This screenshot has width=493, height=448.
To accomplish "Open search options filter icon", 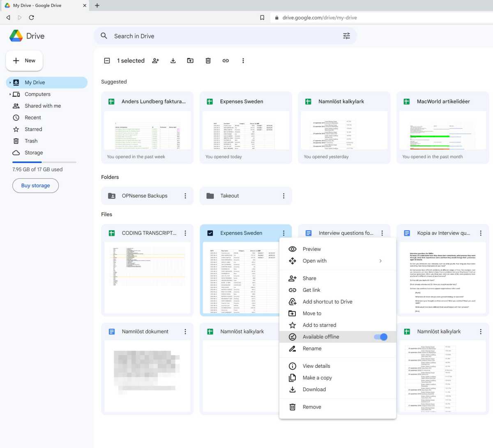I will 346,36.
